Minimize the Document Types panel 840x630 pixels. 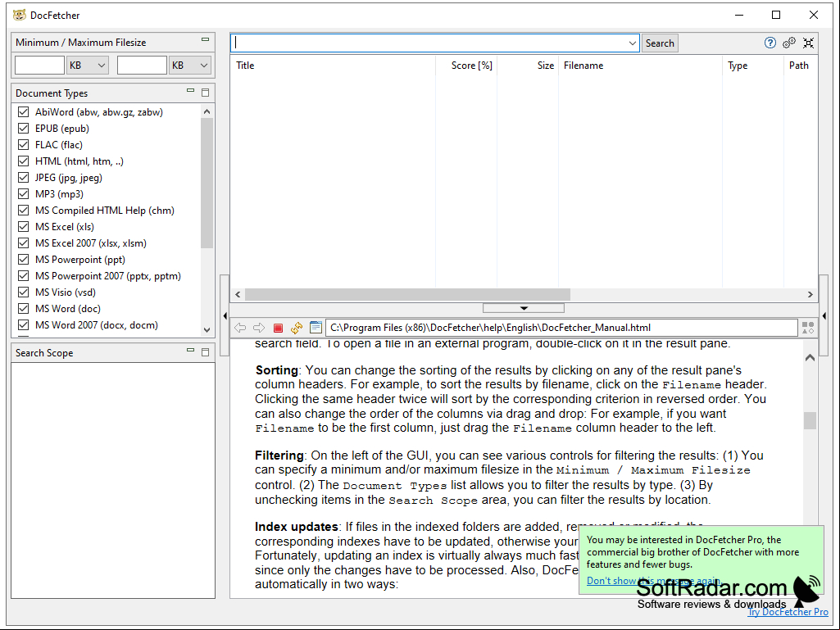[190, 91]
